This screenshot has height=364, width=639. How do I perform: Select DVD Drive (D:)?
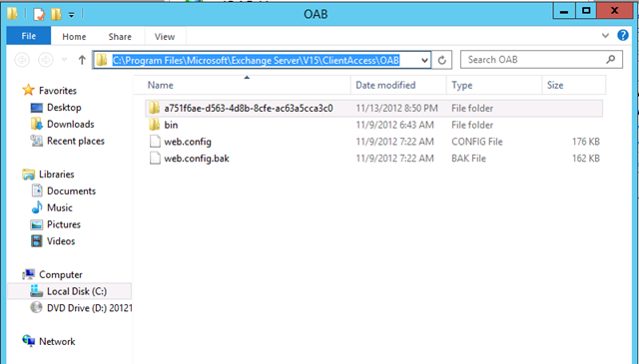pyautogui.click(x=89, y=308)
